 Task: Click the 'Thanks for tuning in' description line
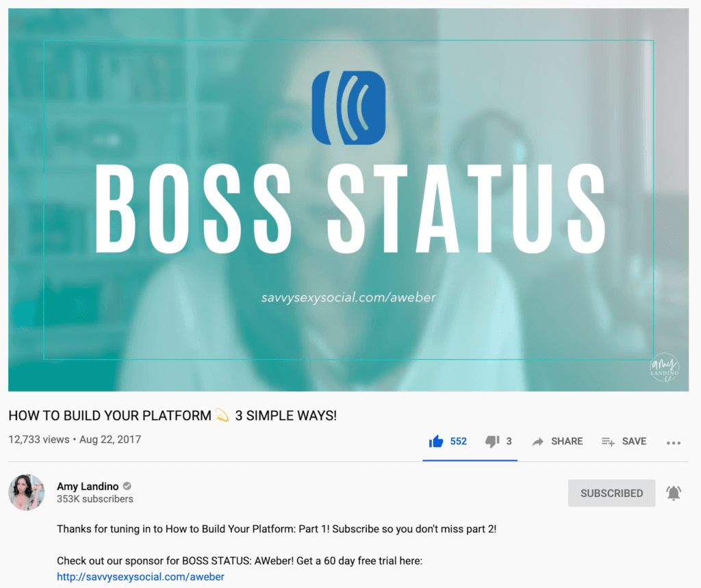pyautogui.click(x=277, y=529)
